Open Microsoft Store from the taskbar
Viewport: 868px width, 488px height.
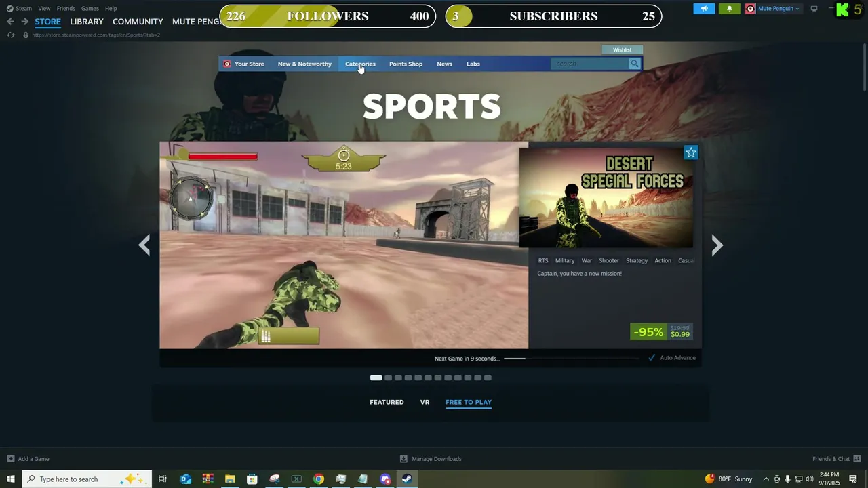coord(252,479)
